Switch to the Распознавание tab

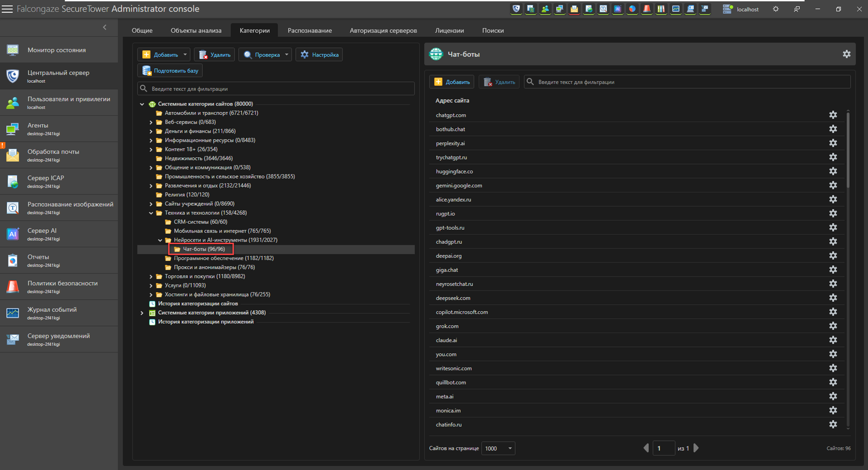(309, 30)
